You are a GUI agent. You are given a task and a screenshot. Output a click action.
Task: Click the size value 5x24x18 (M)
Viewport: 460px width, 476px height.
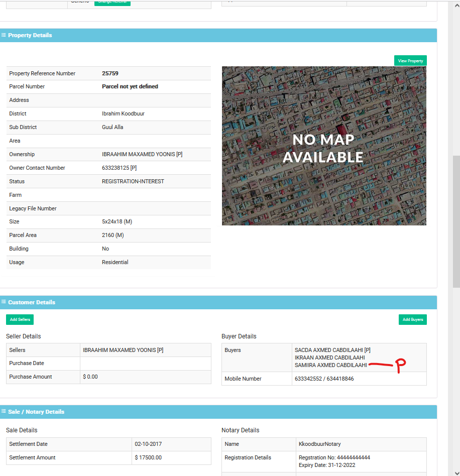pyautogui.click(x=117, y=221)
